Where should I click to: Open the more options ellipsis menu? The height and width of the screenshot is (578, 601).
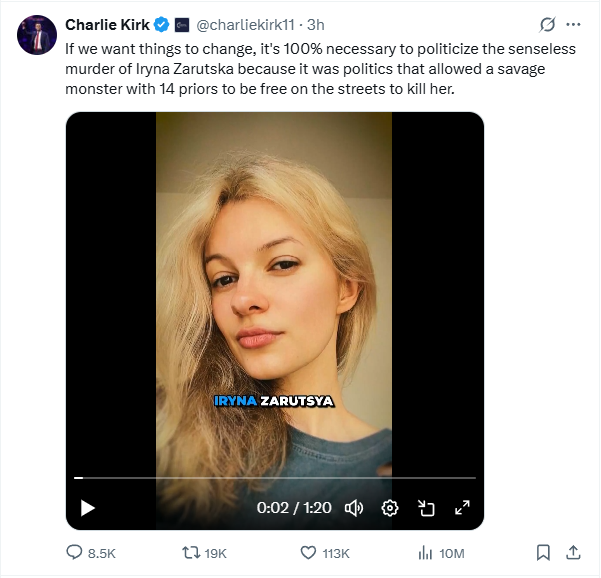click(573, 24)
